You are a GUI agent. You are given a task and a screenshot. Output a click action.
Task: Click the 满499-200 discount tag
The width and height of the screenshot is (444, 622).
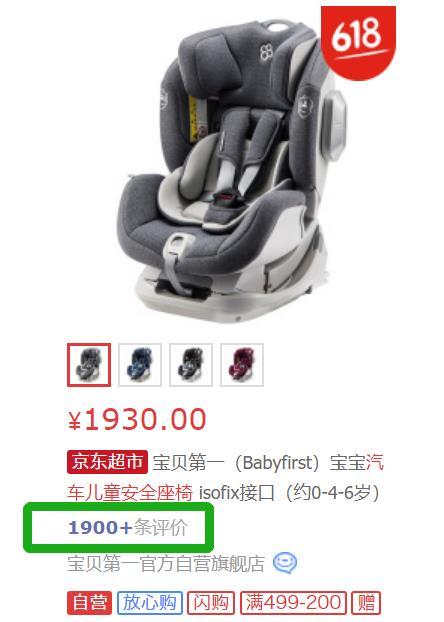point(293,603)
